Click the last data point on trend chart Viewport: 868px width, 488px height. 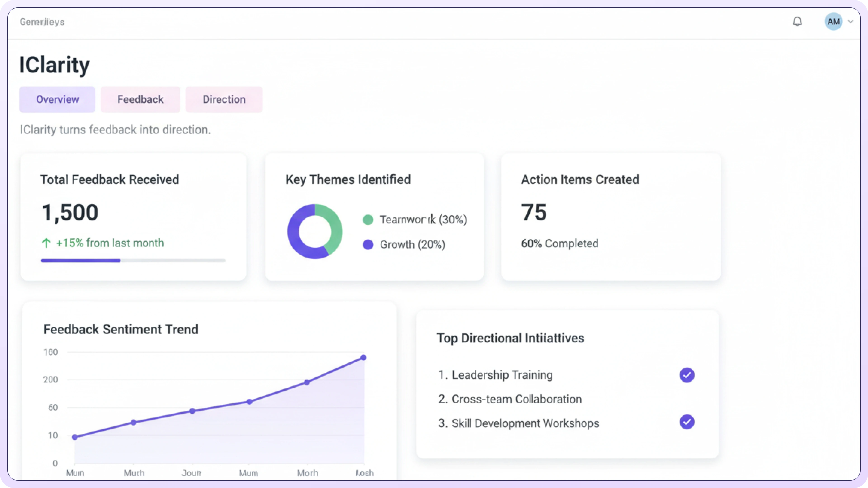pos(363,358)
